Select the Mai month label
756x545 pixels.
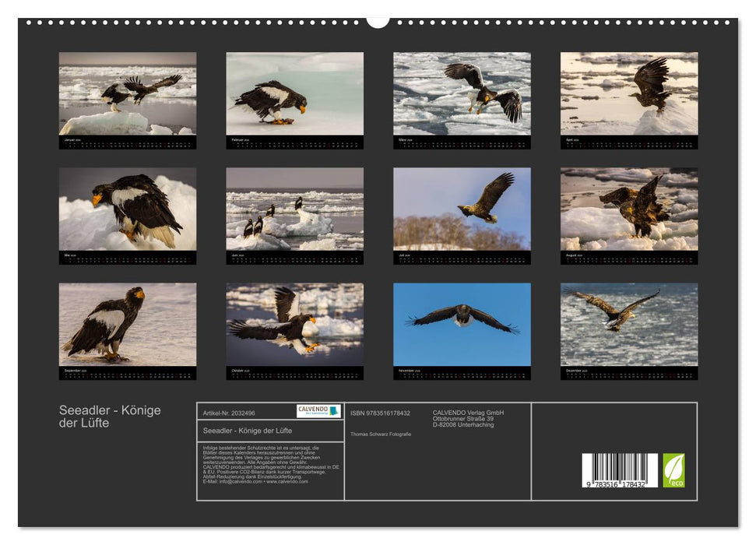[x=69, y=253]
